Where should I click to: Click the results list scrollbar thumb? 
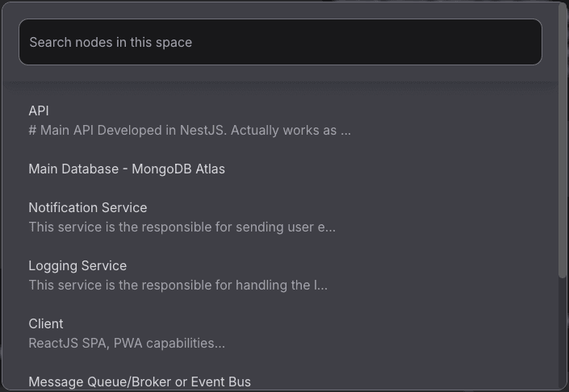coord(563,140)
